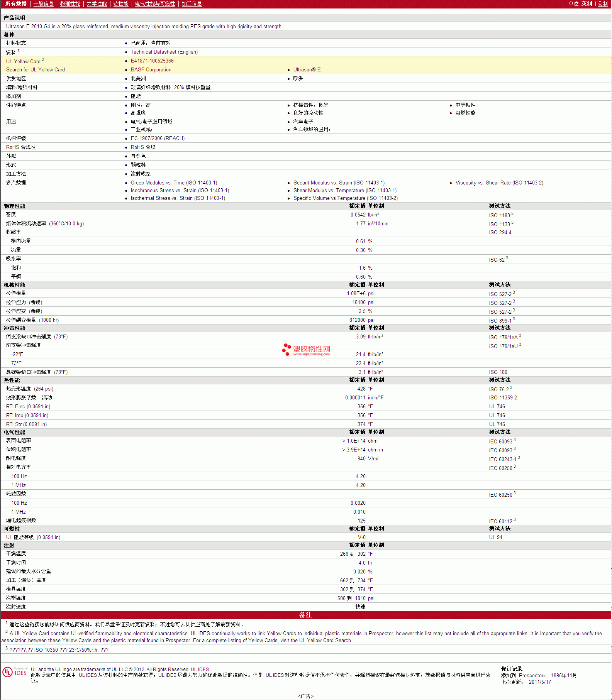Open the UL IDES logo in footer
The width and height of the screenshot is (612, 700).
[x=15, y=672]
